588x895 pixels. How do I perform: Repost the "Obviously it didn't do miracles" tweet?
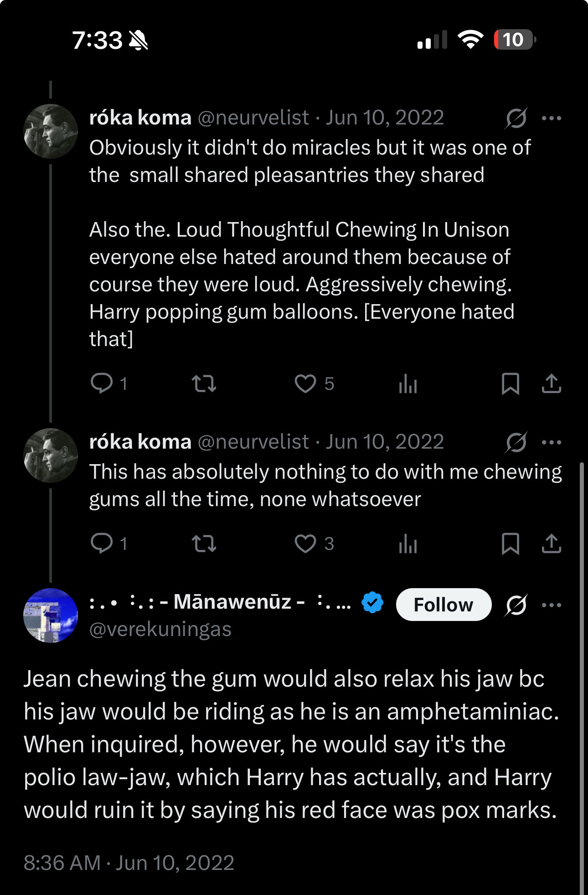[204, 383]
